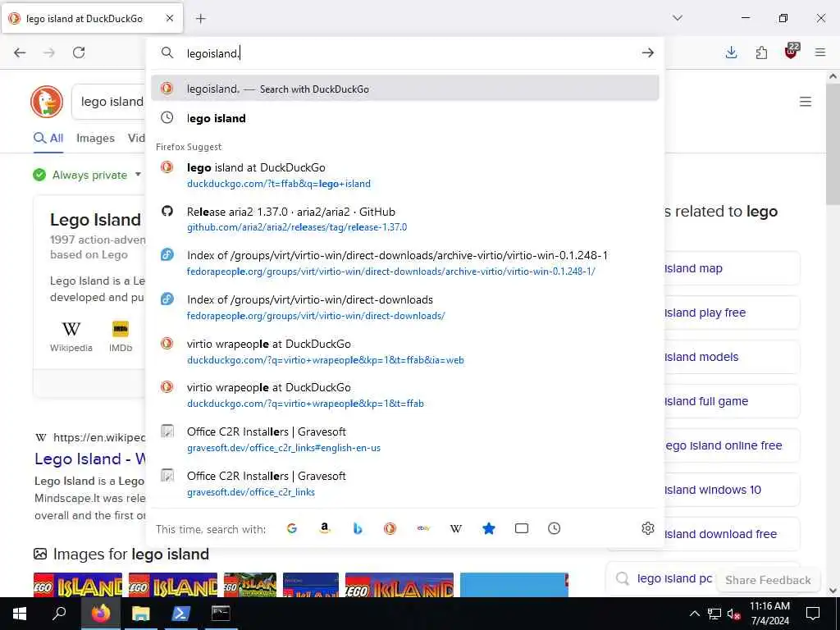Image resolution: width=840 pixels, height=630 pixels.
Task: Search this time with Amazon
Action: (x=324, y=529)
